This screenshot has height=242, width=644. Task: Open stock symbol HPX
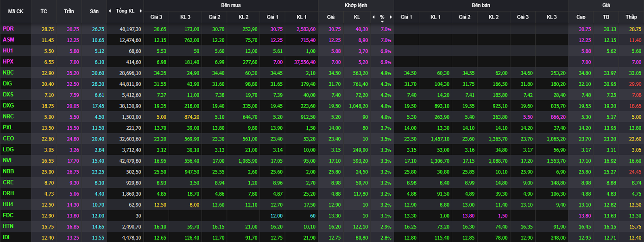(8, 62)
